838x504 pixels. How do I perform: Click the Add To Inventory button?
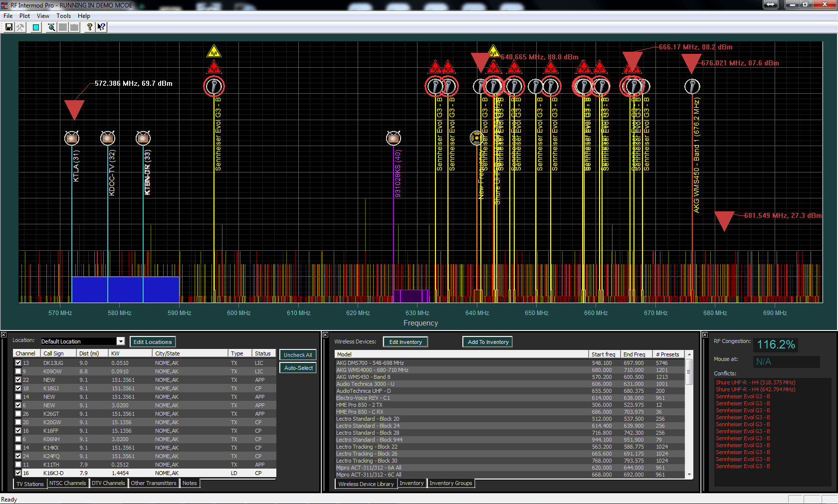tap(488, 342)
